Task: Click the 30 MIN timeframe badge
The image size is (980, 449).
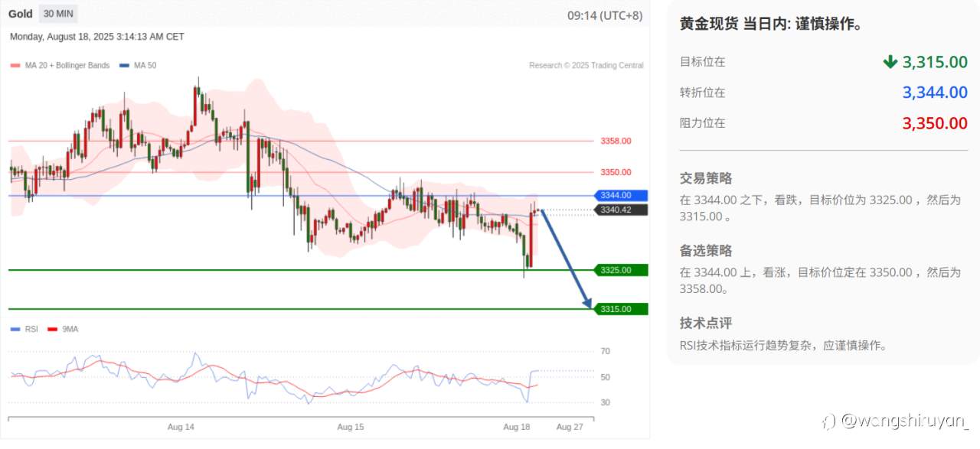Action: pos(59,14)
